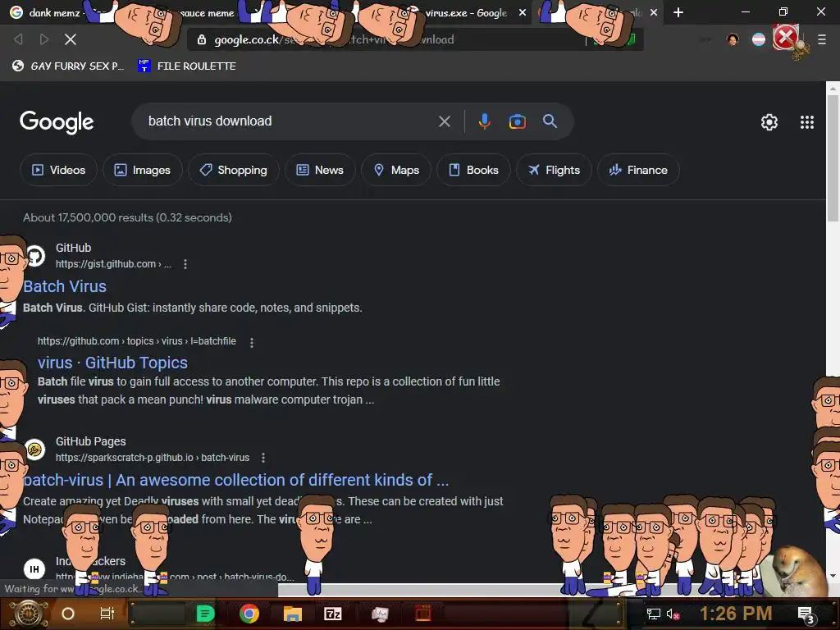Viewport: 840px width, 630px height.
Task: Open the Google apps grid
Action: pyautogui.click(x=807, y=122)
